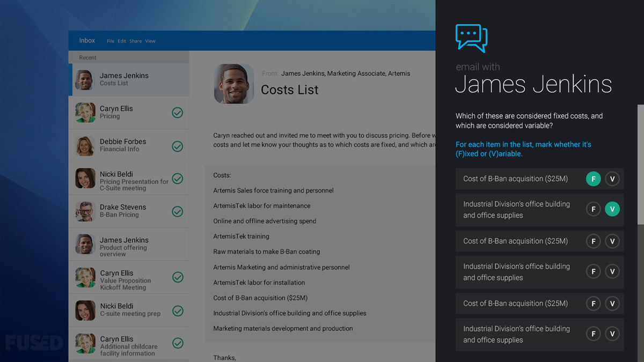
Task: Click the checkmark on Caryn Ellis Pricing email
Action: 177,113
